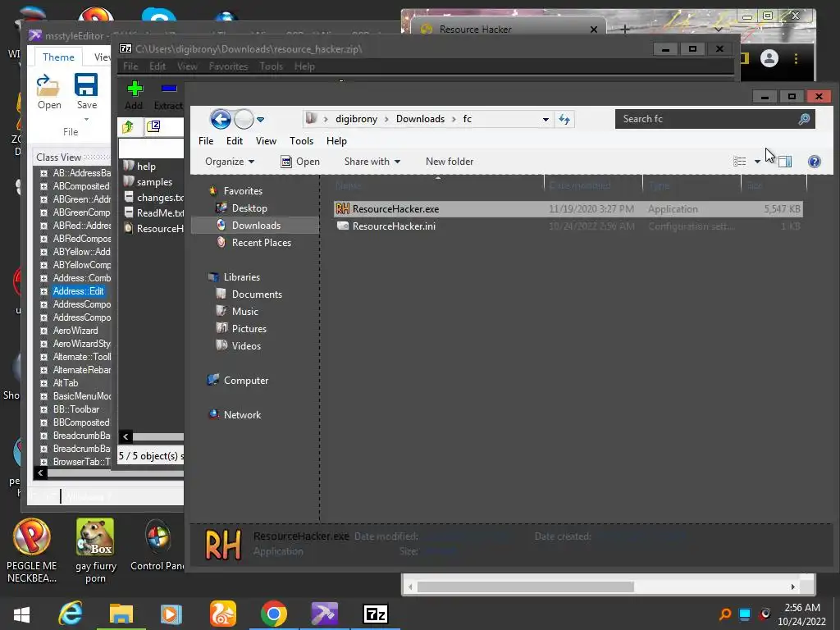Viewport: 840px width, 630px height.
Task: Select Pictures library
Action: pos(249,328)
